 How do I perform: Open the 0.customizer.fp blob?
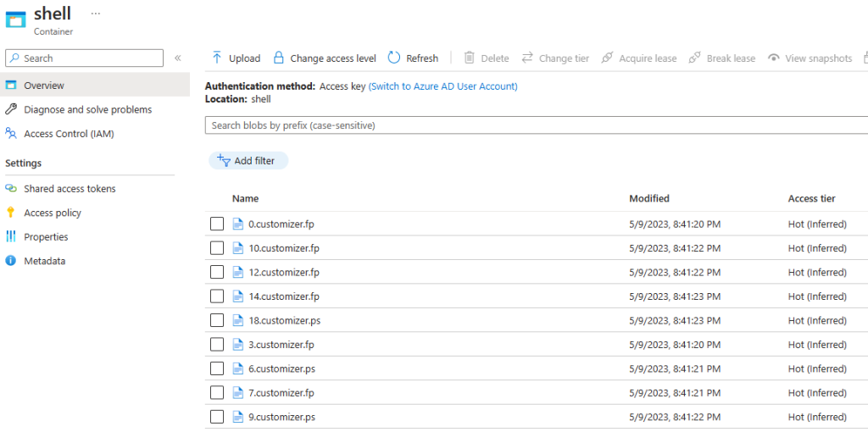[281, 224]
